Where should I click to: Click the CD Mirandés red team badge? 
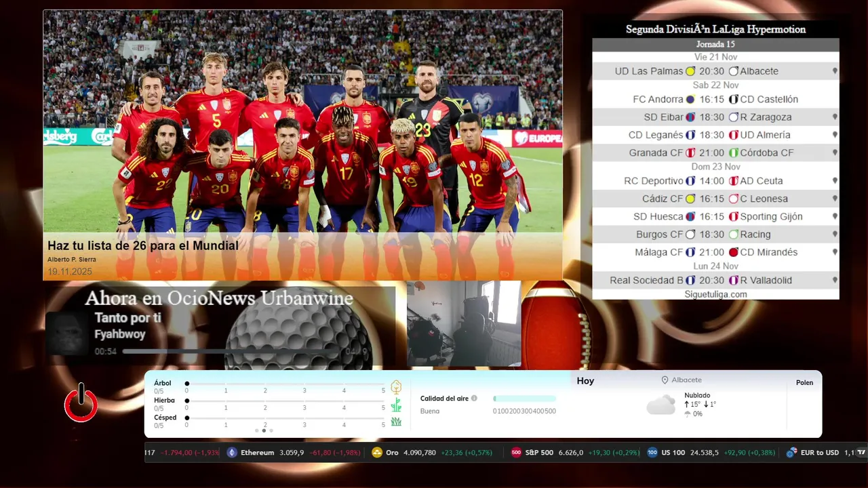(733, 252)
